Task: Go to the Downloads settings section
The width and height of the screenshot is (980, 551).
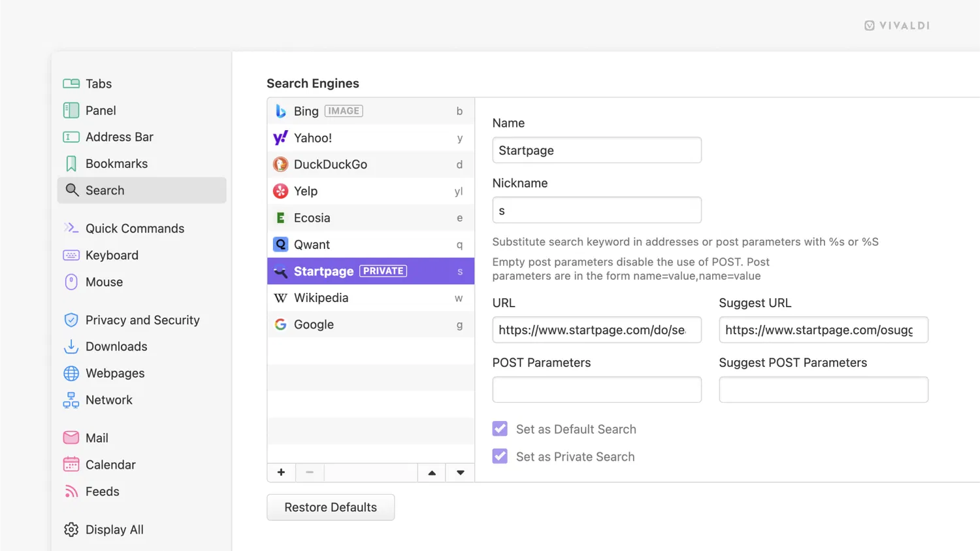Action: click(x=116, y=346)
